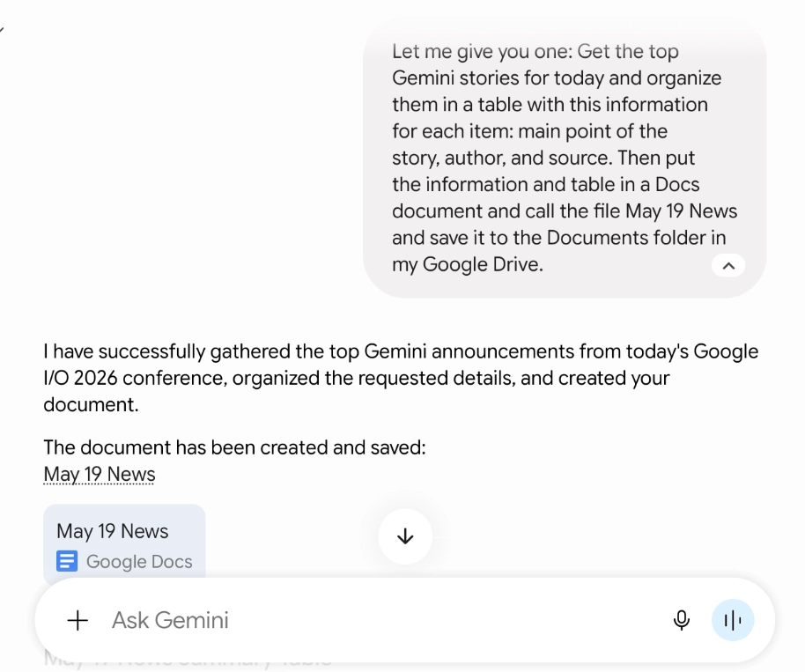The width and height of the screenshot is (805, 672).
Task: Click the plus icon to add attachments
Action: [78, 620]
